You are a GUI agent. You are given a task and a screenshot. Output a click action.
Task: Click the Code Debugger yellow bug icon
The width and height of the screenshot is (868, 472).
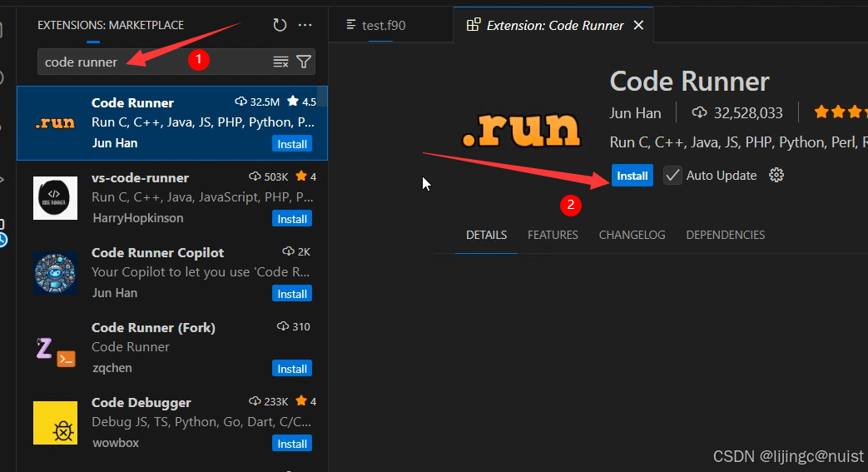56,423
